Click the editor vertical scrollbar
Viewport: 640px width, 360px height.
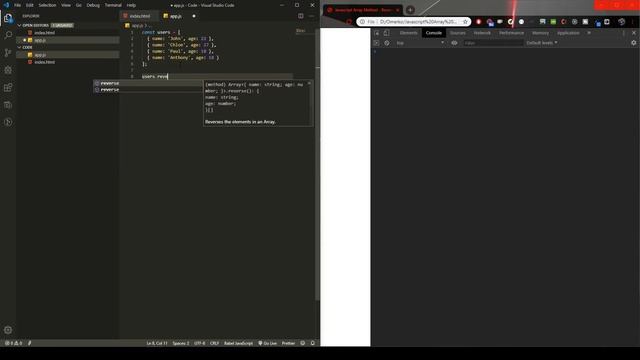[x=318, y=163]
